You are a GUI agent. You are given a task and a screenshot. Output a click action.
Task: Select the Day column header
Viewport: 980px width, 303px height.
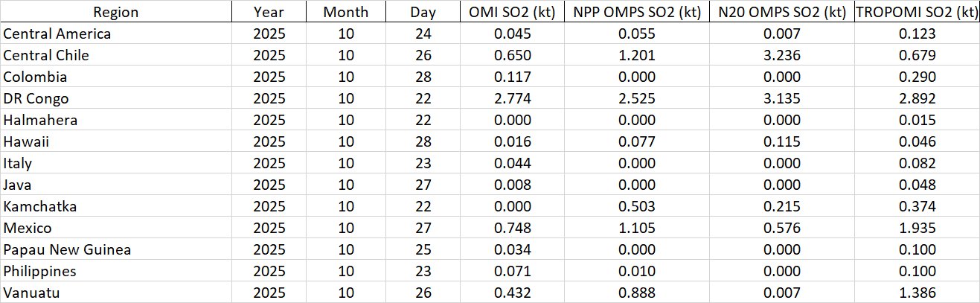(423, 12)
